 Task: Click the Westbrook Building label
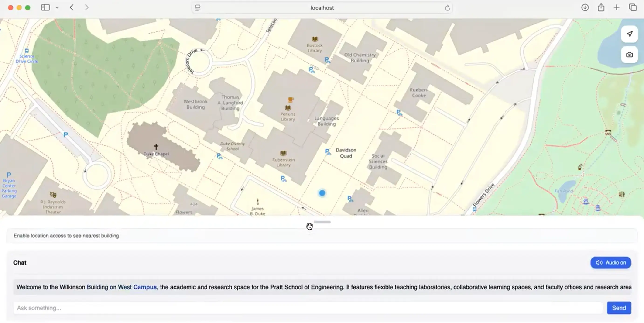click(195, 104)
